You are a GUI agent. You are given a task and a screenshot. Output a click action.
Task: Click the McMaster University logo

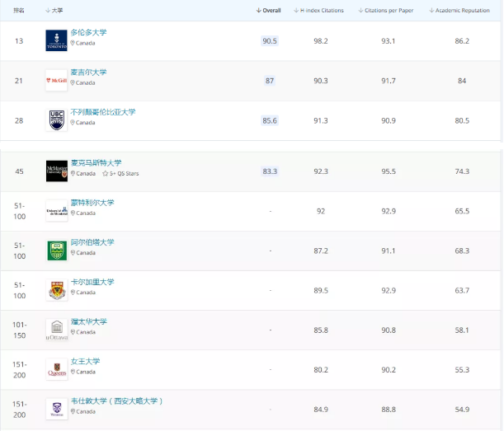57,171
